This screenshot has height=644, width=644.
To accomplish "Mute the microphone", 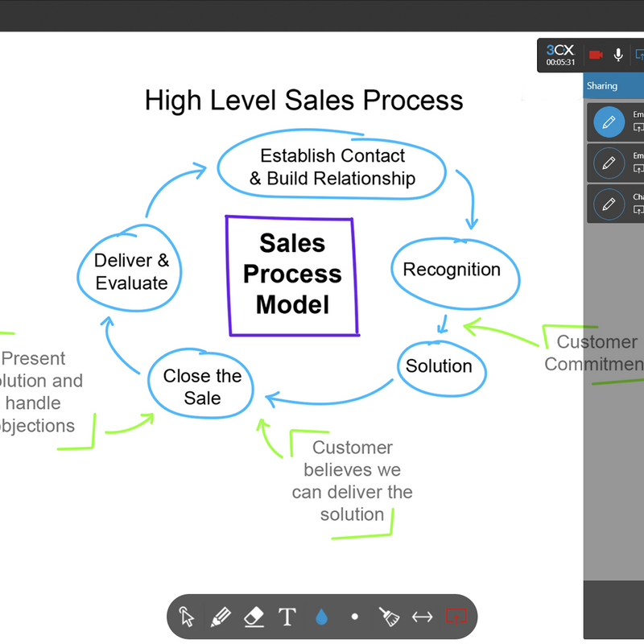I will pyautogui.click(x=618, y=55).
